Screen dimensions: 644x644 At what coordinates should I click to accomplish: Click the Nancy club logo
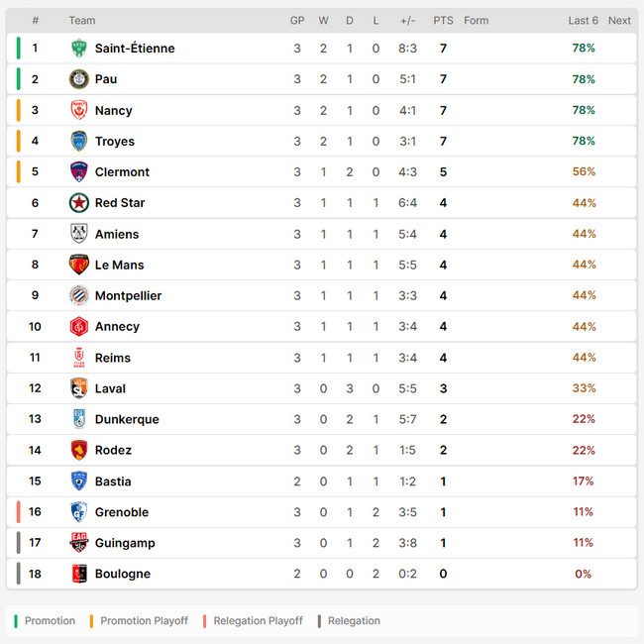click(79, 110)
